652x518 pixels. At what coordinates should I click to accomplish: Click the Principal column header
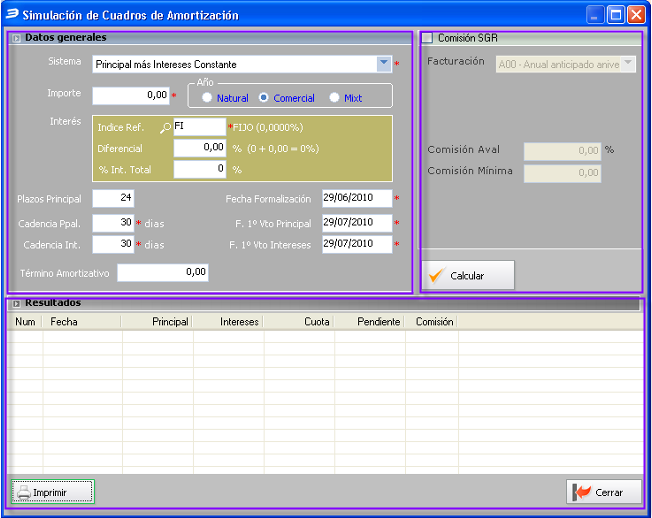click(156, 322)
